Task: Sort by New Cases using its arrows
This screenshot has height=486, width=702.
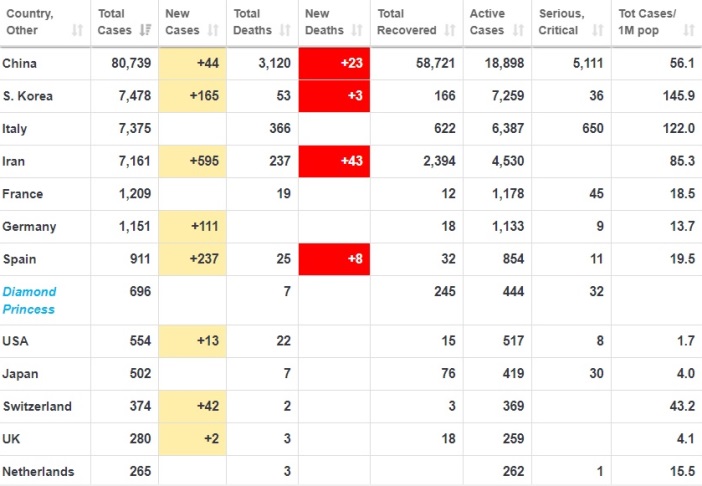Action: [215, 30]
